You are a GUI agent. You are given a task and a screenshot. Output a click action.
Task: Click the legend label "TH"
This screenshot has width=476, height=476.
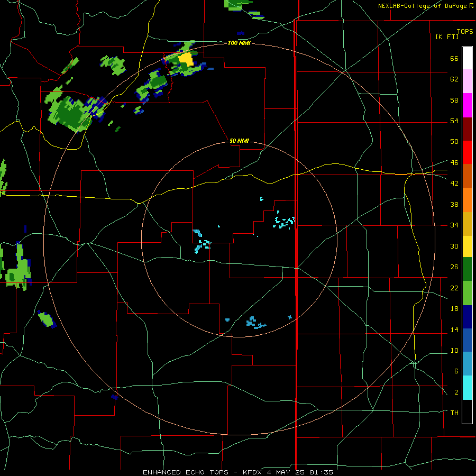[x=454, y=413]
